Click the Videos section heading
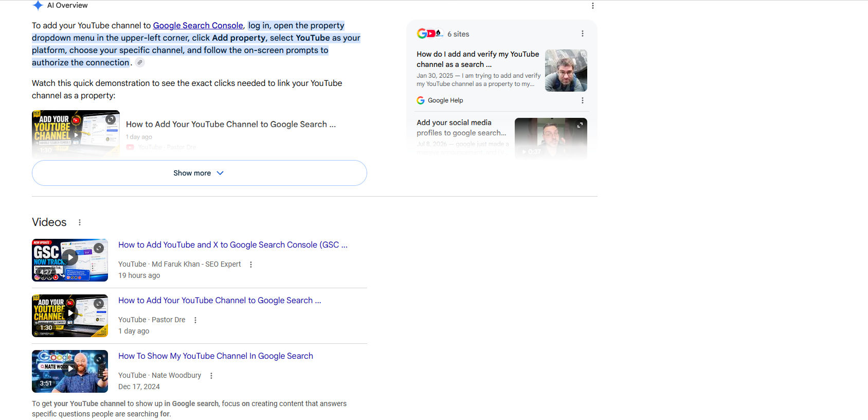 tap(49, 222)
